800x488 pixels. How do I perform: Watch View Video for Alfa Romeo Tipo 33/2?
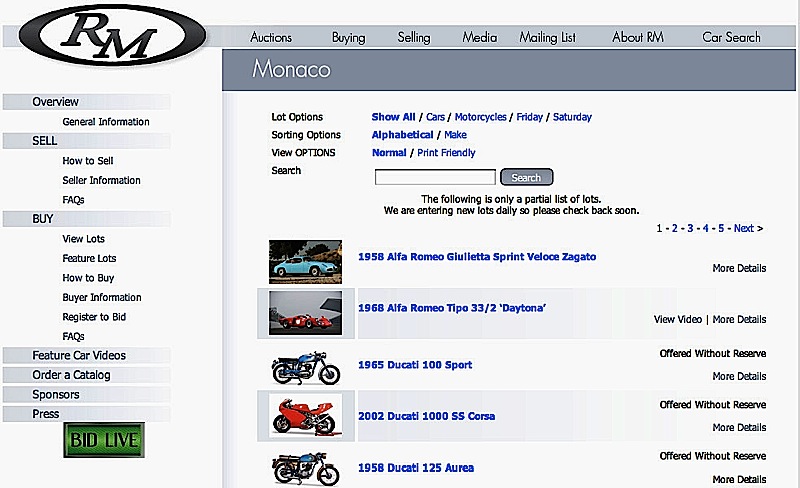tap(678, 319)
